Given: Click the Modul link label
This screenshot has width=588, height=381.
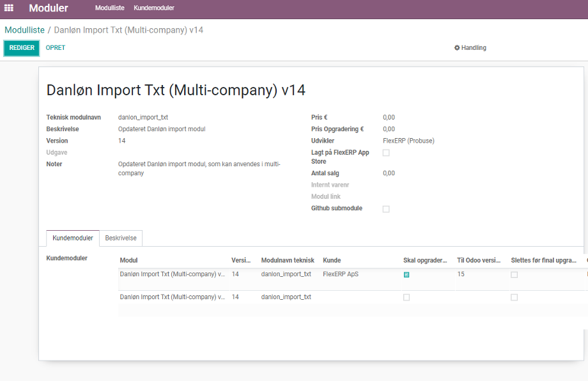Looking at the screenshot, I should coord(326,196).
